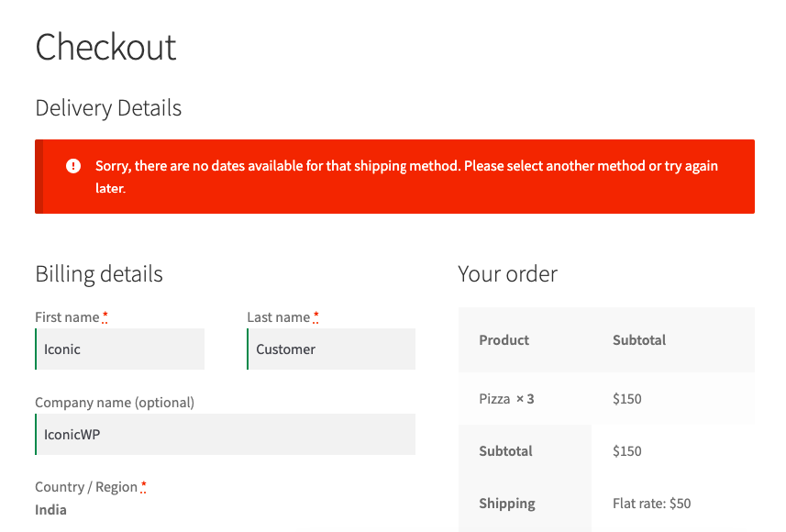Click the Product column header
This screenshot has width=786, height=532.
point(504,339)
